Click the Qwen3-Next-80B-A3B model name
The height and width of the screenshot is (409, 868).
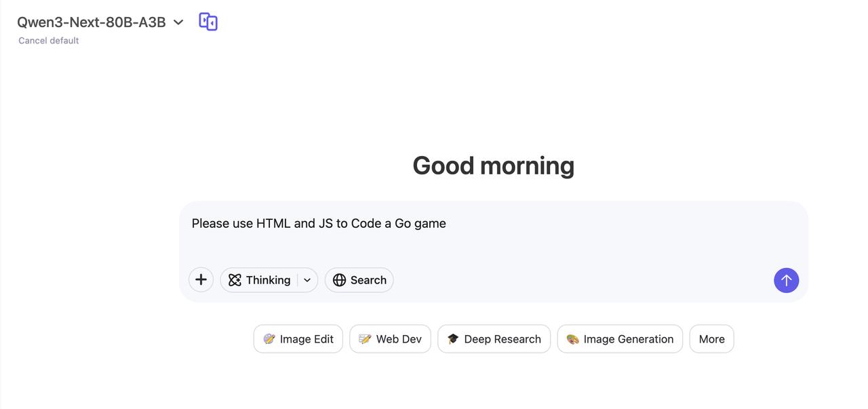[x=92, y=22]
